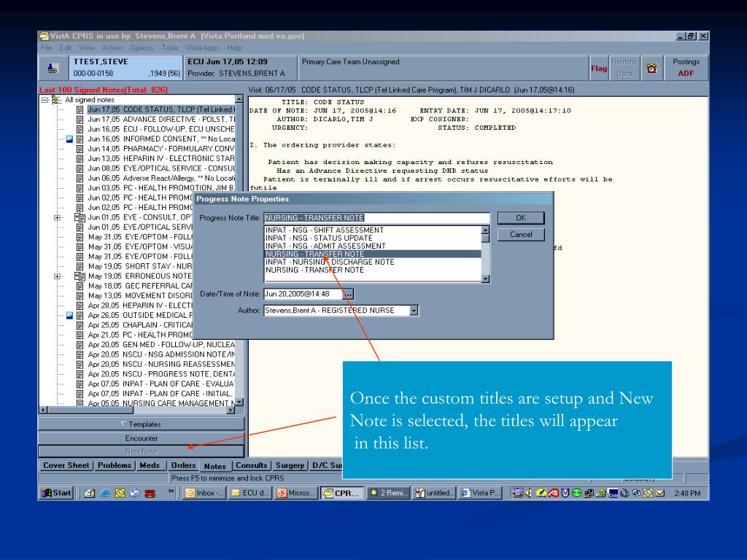Select Apr 07,05 INPAT - PLAN OF CARE - INITIAL
The image size is (747, 560).
coord(161,394)
